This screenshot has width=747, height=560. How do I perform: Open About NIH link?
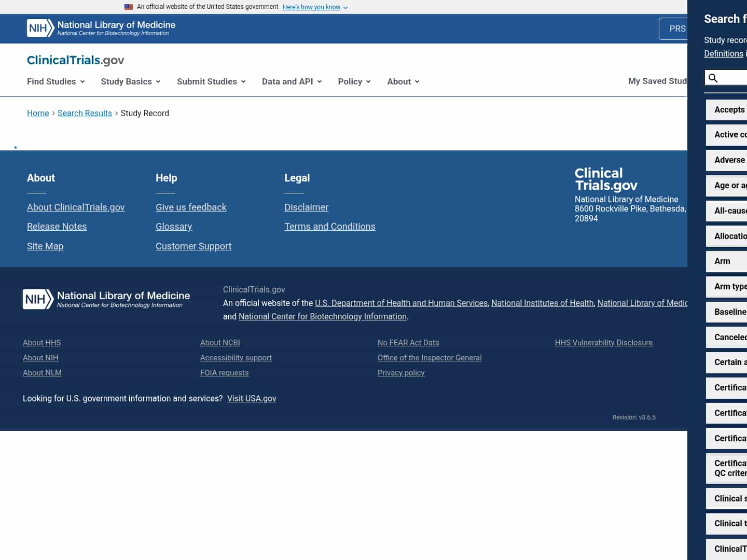tap(40, 358)
